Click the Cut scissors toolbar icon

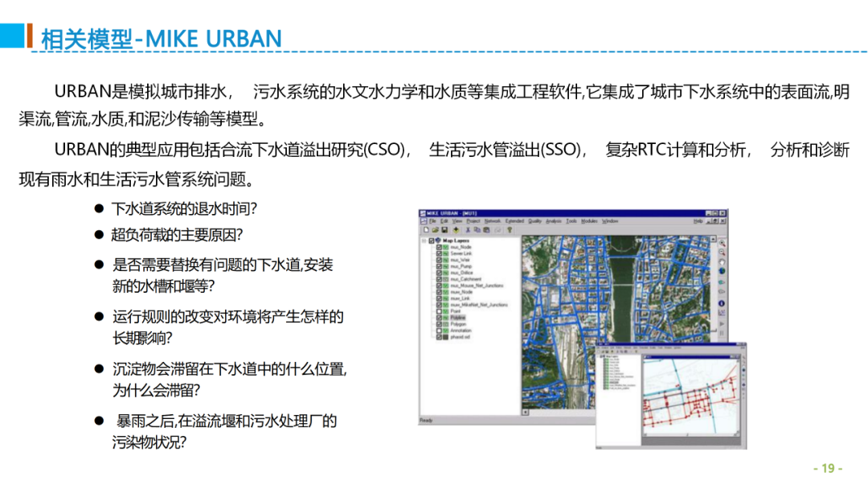pyautogui.click(x=468, y=230)
